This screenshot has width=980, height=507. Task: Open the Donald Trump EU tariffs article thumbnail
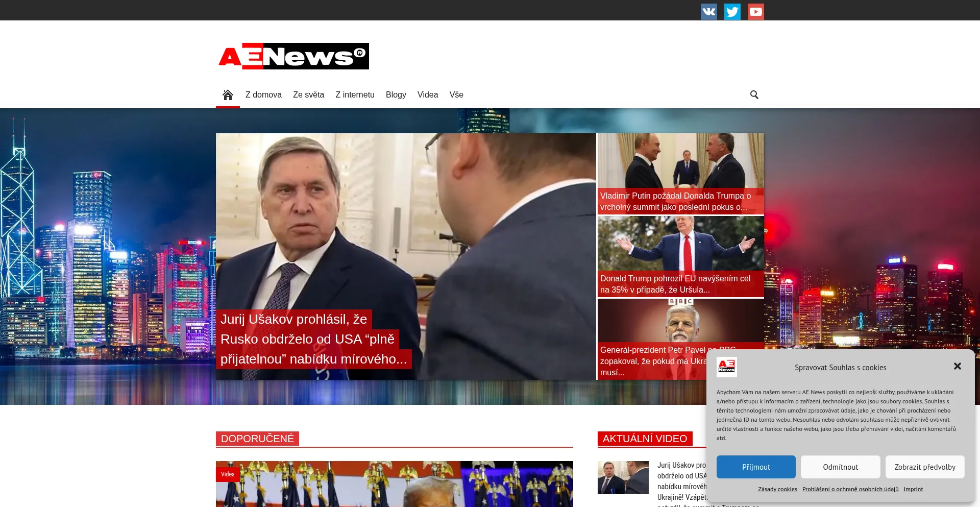tap(680, 245)
